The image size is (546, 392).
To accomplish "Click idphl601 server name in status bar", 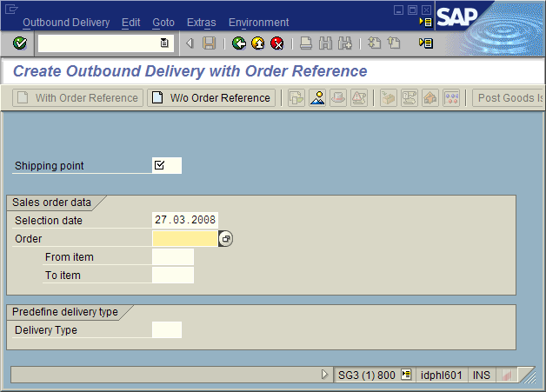I will pos(441,375).
